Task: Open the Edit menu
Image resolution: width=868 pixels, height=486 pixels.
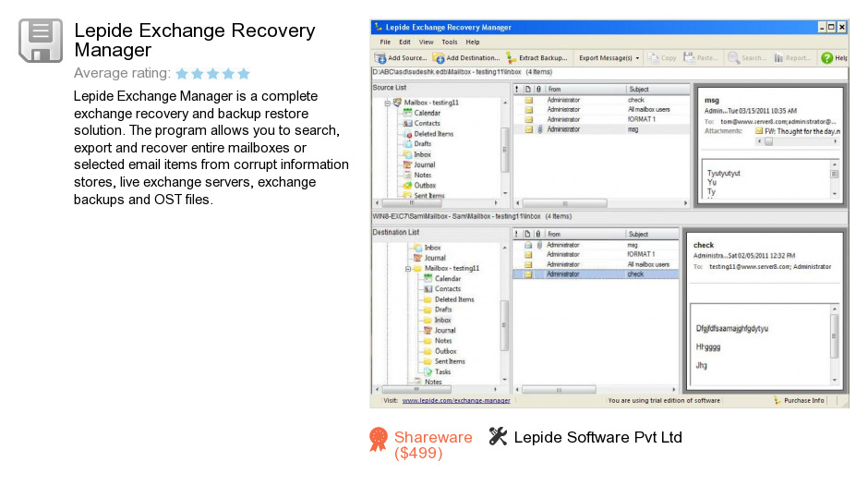Action: tap(404, 43)
